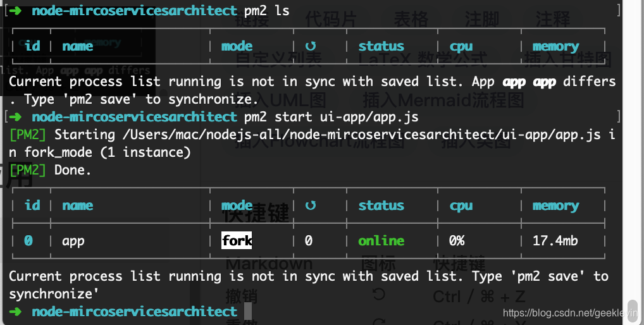Click "表格" in the background editor
Viewport: 644px width, 325px height.
tap(411, 20)
